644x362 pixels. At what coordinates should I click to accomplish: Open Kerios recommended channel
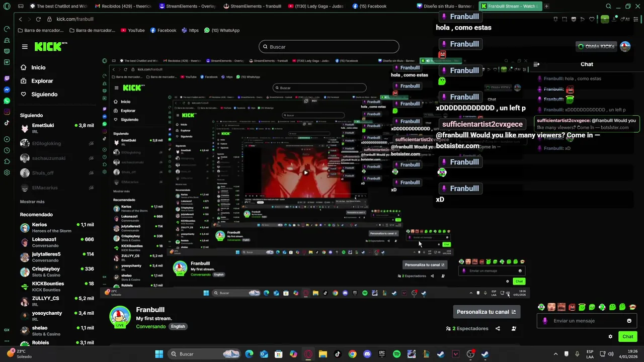click(x=57, y=228)
